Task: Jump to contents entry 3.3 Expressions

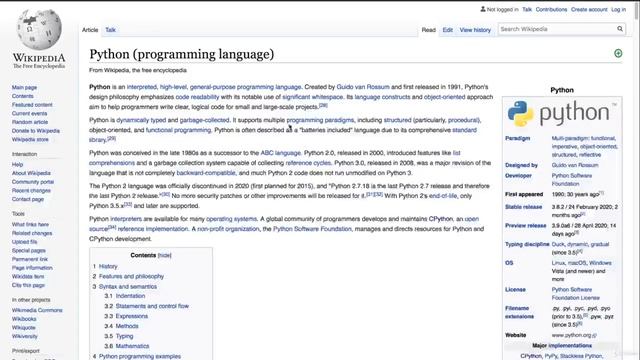Action: pos(131,316)
